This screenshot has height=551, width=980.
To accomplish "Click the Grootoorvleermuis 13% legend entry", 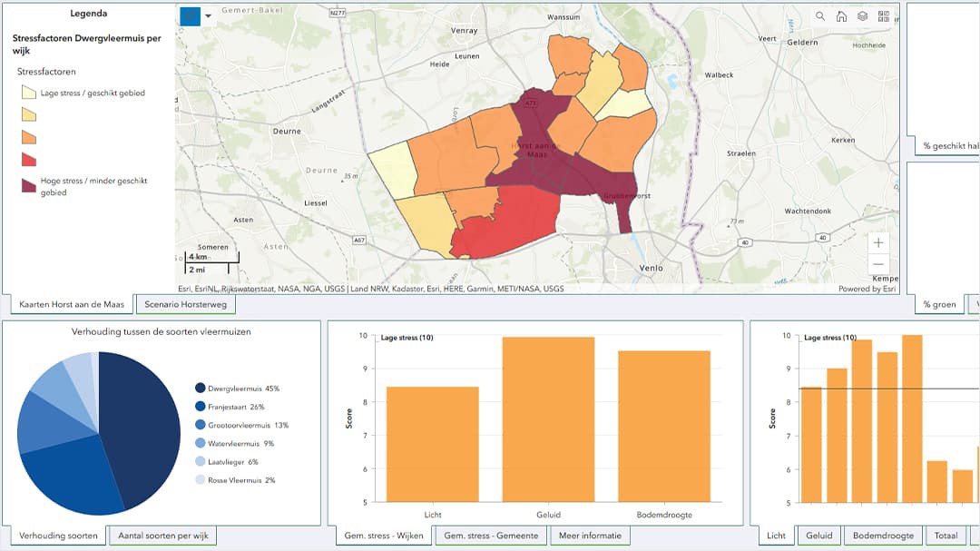I will point(242,426).
